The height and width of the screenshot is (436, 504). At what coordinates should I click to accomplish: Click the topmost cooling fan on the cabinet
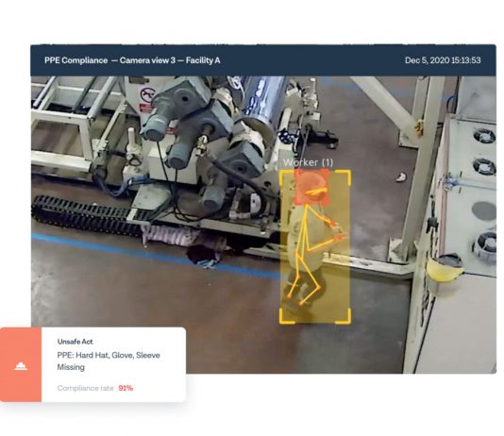pos(484,136)
